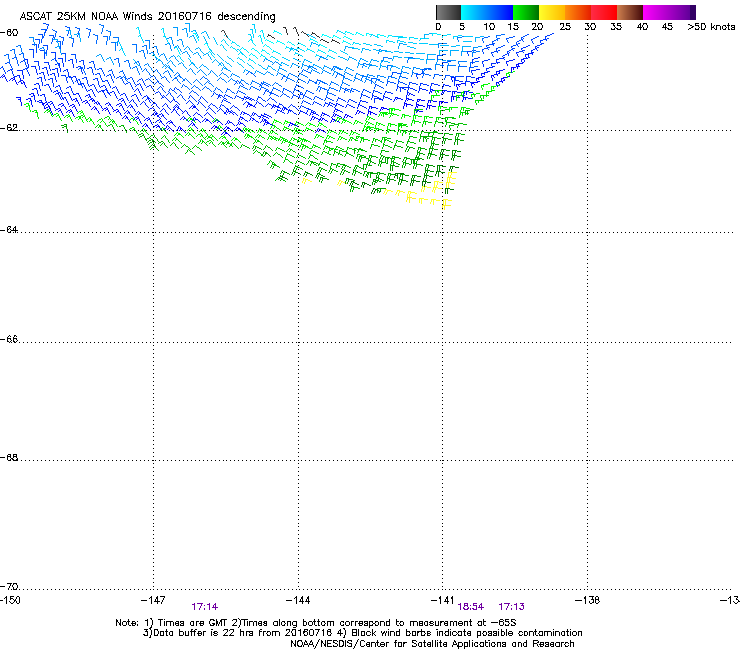Viewport: 740px width, 650px height.
Task: Click the orange 25-30 knots color swatch
Action: click(578, 12)
